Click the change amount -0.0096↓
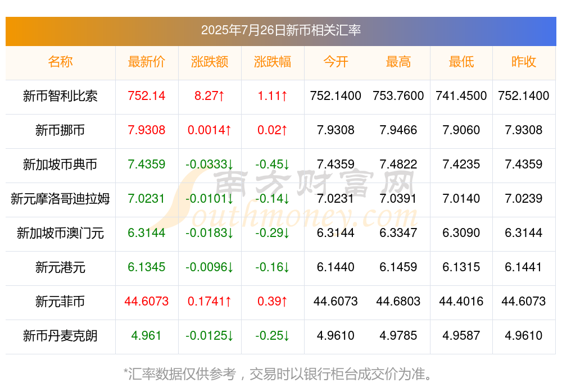562x392 pixels. 209,267
